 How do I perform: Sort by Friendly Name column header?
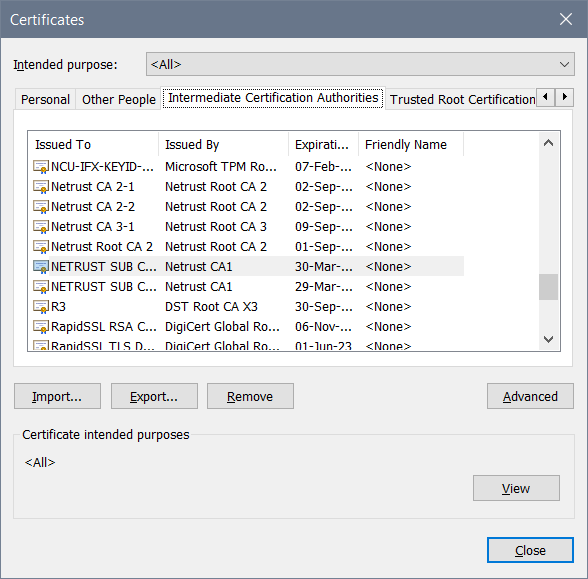[x=411, y=144]
